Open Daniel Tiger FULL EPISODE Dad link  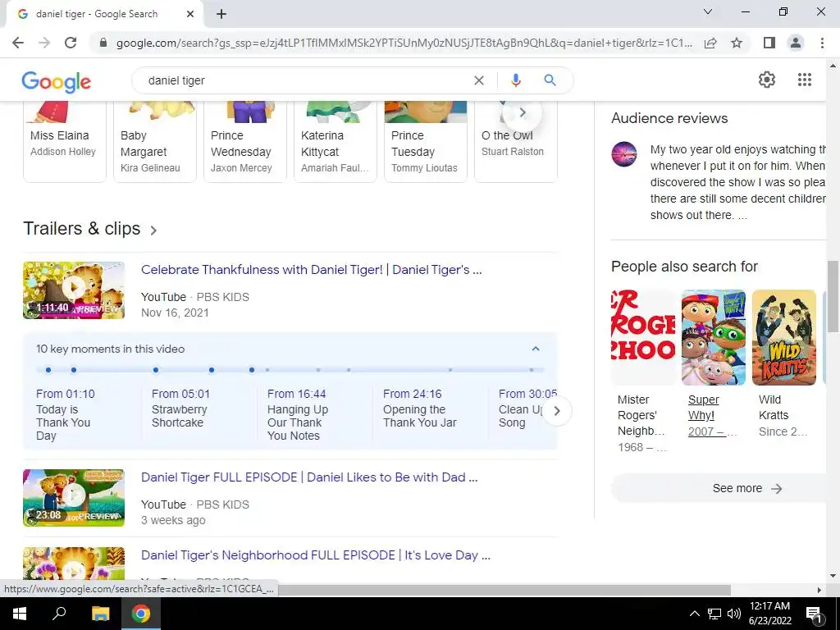(309, 477)
